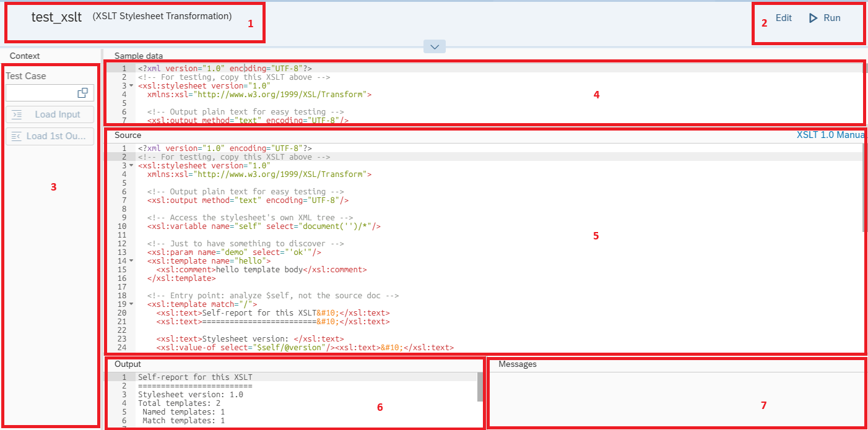Click inside the Messages panel
Image resolution: width=868 pixels, height=430 pixels.
[678, 399]
